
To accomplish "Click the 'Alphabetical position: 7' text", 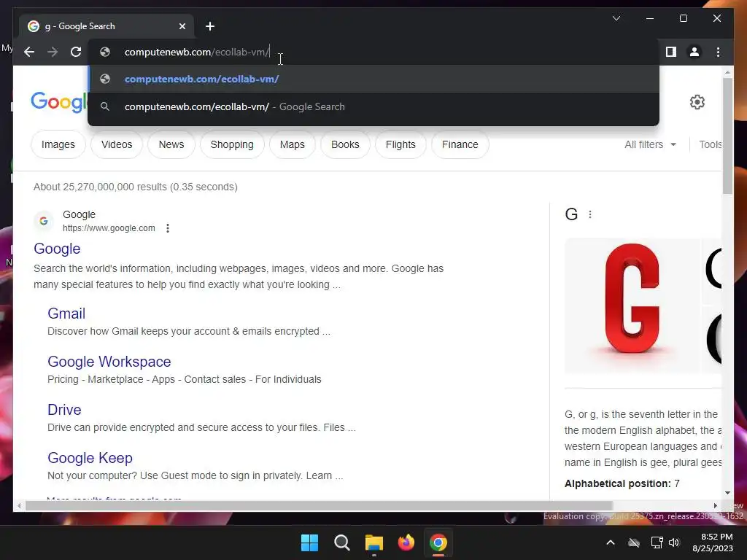I will pyautogui.click(x=622, y=483).
